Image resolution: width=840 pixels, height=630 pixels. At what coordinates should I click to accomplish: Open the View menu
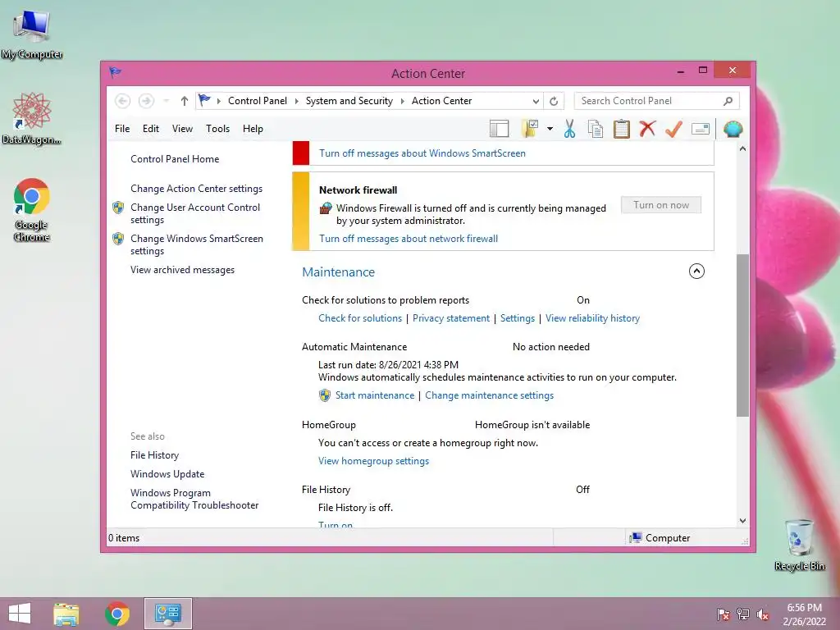[182, 129]
